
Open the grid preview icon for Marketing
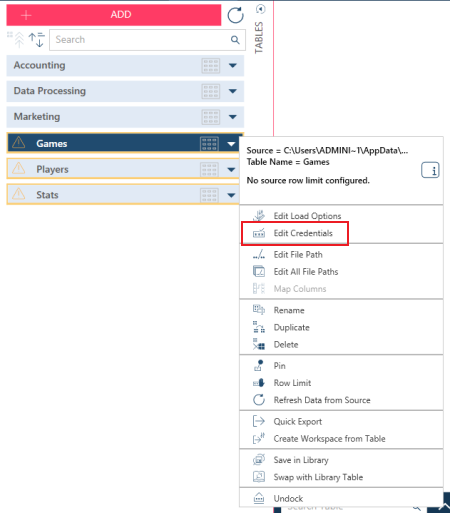[211, 117]
